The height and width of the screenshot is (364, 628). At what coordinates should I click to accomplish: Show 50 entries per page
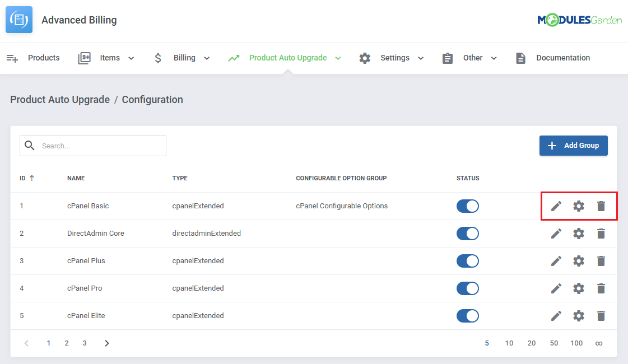click(554, 343)
